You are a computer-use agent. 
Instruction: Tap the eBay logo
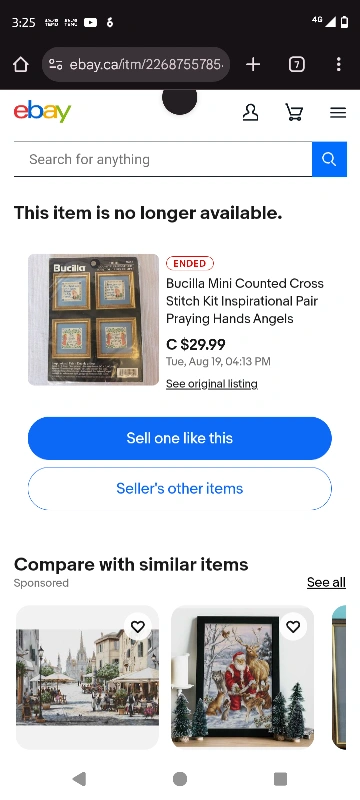(x=42, y=112)
